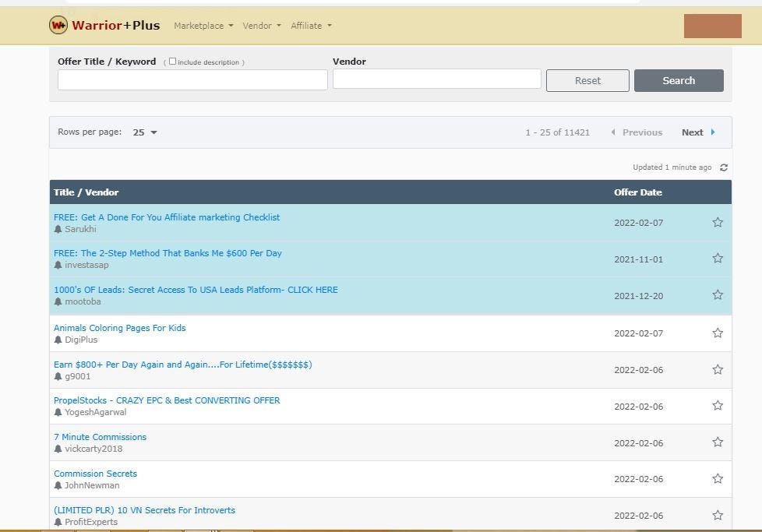The height and width of the screenshot is (532, 762).
Task: Click the 1 - 25 of 11421 count
Action: click(x=557, y=132)
